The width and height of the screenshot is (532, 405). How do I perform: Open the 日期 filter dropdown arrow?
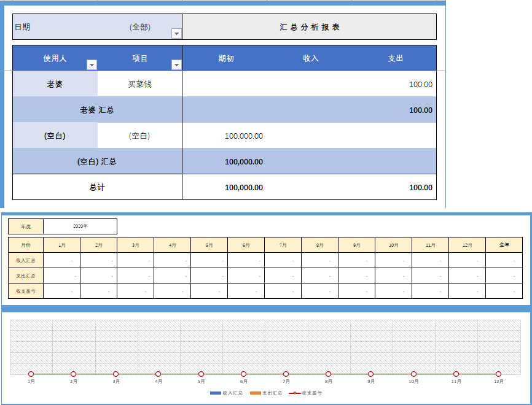click(176, 34)
